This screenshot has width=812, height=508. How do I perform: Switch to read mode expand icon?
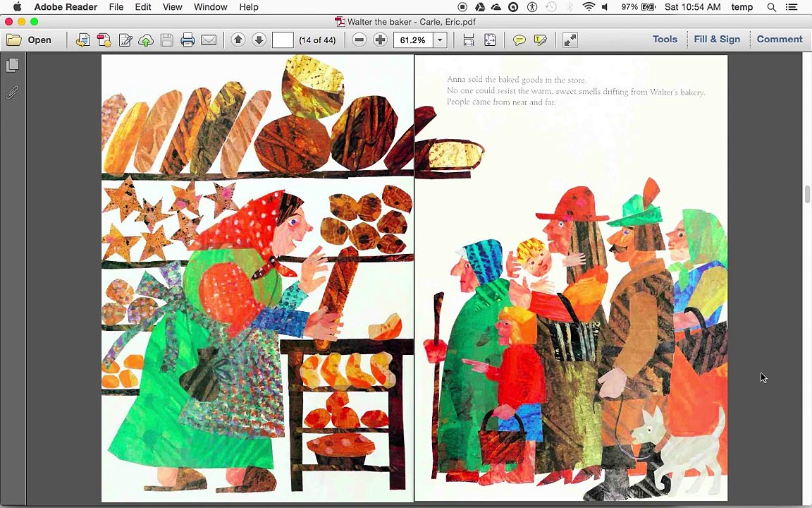click(570, 40)
